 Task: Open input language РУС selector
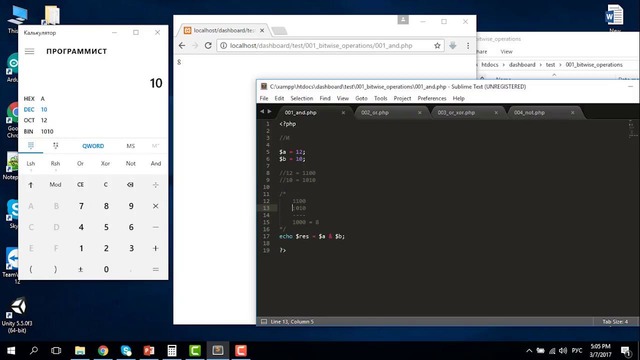click(577, 351)
